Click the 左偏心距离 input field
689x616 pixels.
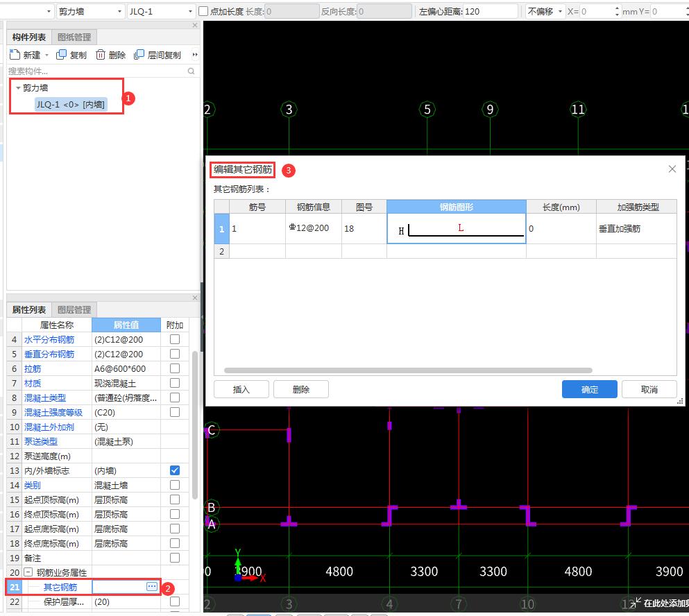[x=491, y=11]
